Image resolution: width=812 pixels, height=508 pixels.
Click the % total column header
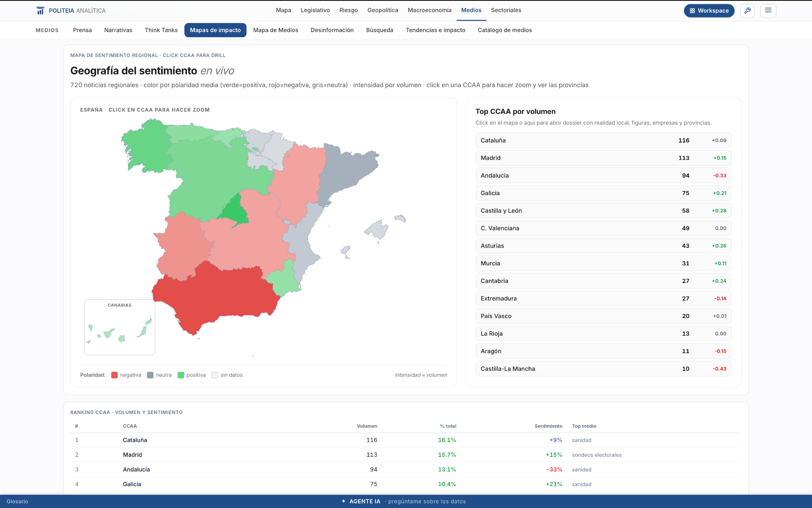pyautogui.click(x=448, y=426)
